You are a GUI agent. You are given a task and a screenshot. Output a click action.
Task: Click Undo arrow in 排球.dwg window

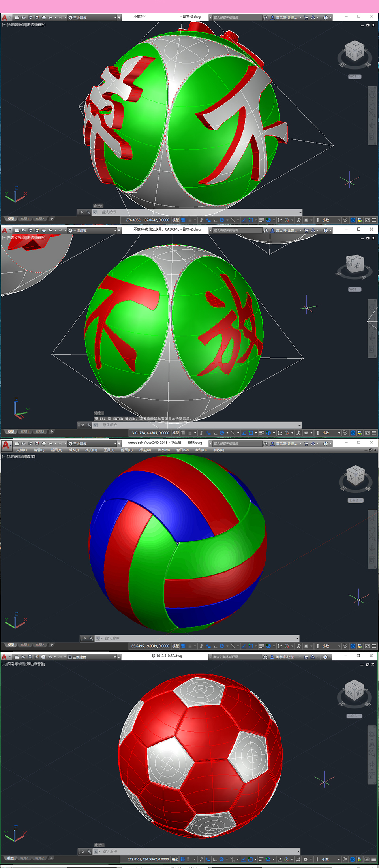[51, 444]
